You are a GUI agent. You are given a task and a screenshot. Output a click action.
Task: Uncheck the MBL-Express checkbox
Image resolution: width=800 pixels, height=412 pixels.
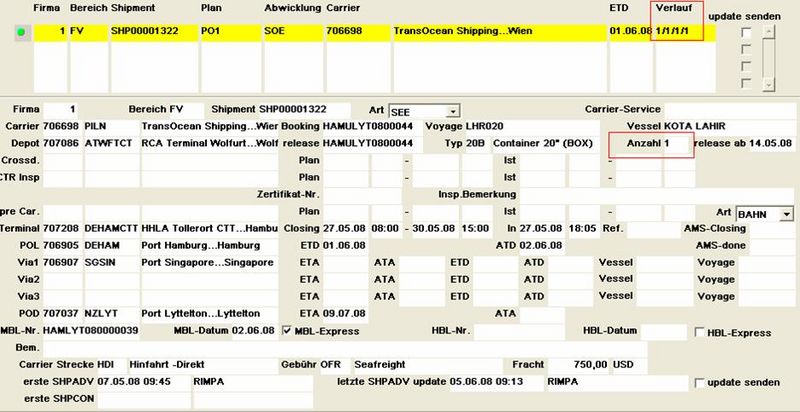coord(287,331)
